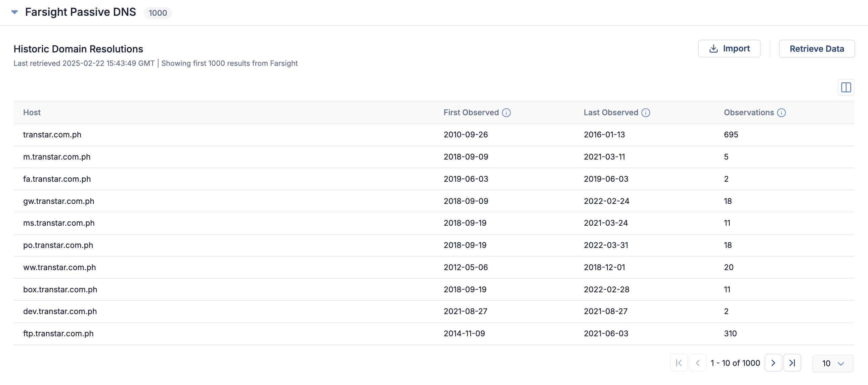Select host m.transtar.com.ph
This screenshot has width=868, height=385.
tap(57, 157)
